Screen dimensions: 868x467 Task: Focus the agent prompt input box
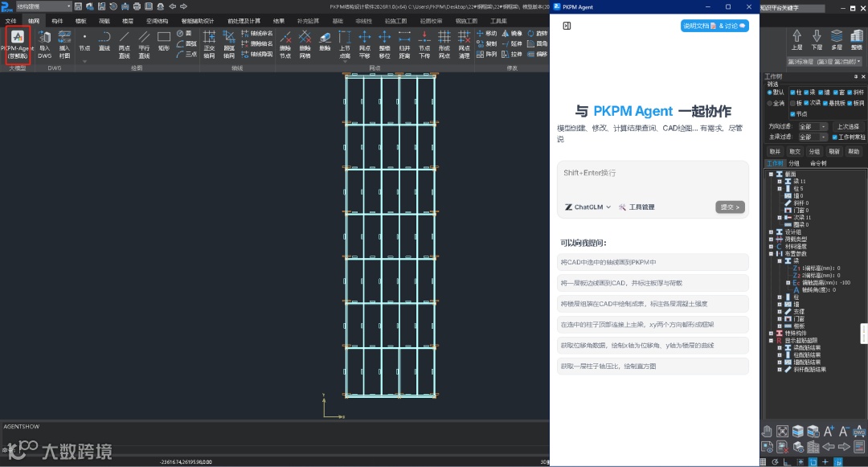pos(653,180)
